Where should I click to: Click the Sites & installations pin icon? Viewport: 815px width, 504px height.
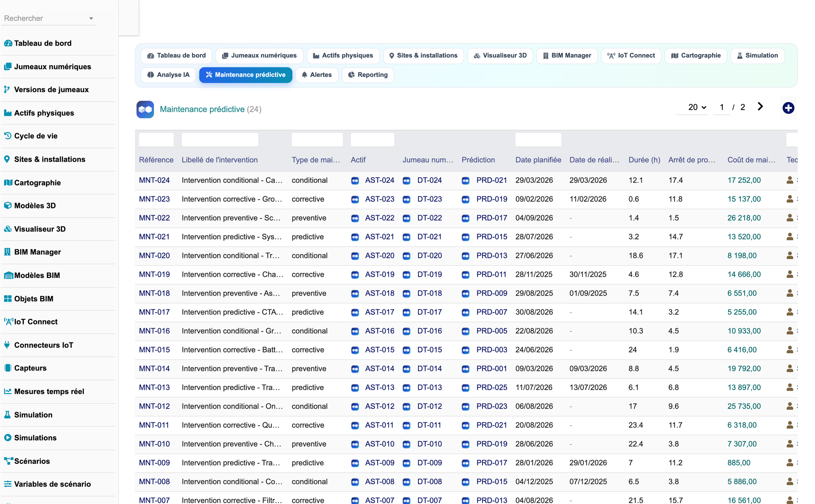[7, 159]
